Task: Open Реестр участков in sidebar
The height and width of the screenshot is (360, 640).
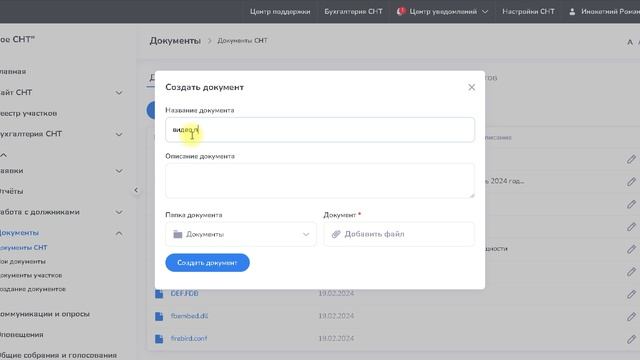Action: [x=29, y=113]
